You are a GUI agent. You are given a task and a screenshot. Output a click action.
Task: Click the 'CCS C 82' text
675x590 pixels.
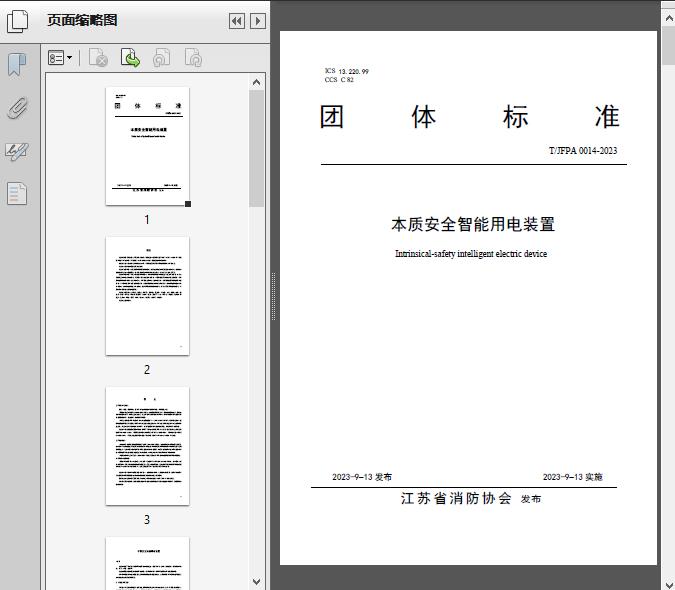(x=339, y=80)
